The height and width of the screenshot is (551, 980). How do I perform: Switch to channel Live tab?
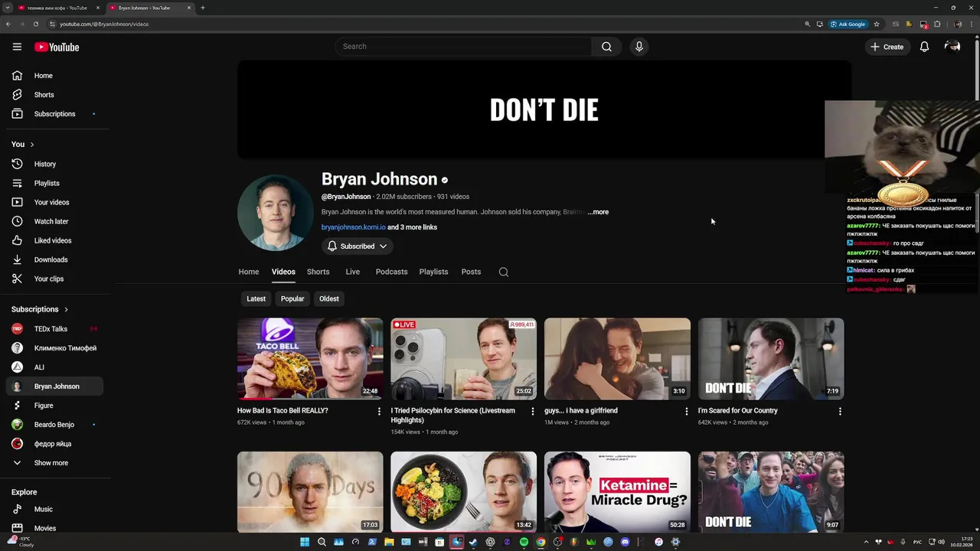pyautogui.click(x=353, y=272)
